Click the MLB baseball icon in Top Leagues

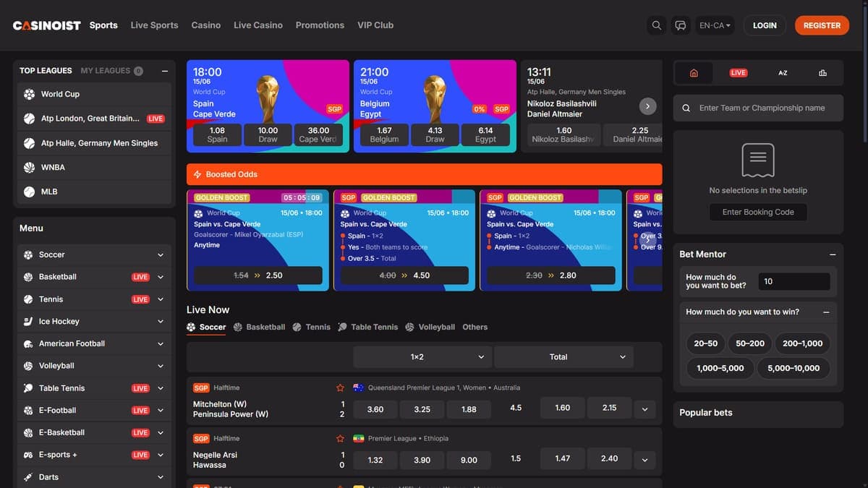coord(30,192)
